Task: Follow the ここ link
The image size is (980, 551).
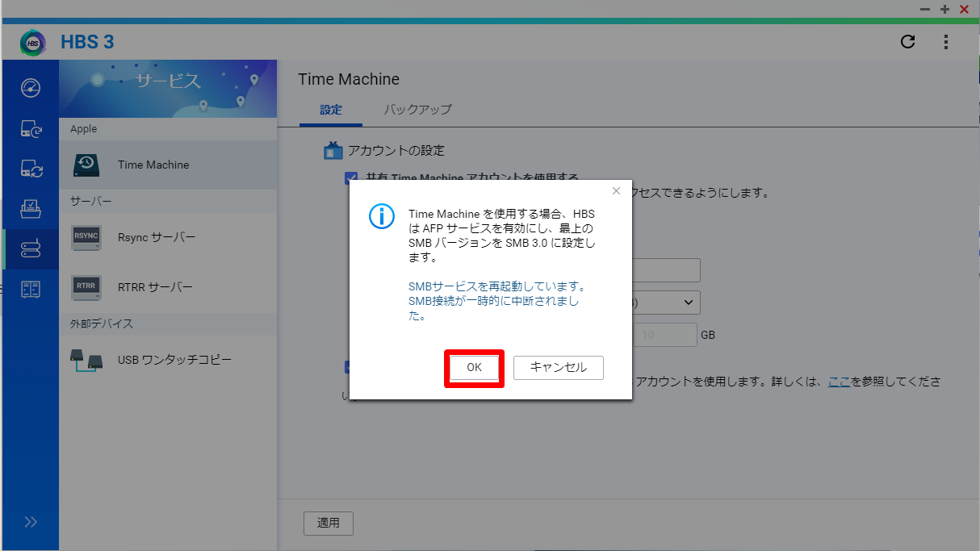Action: click(x=840, y=381)
